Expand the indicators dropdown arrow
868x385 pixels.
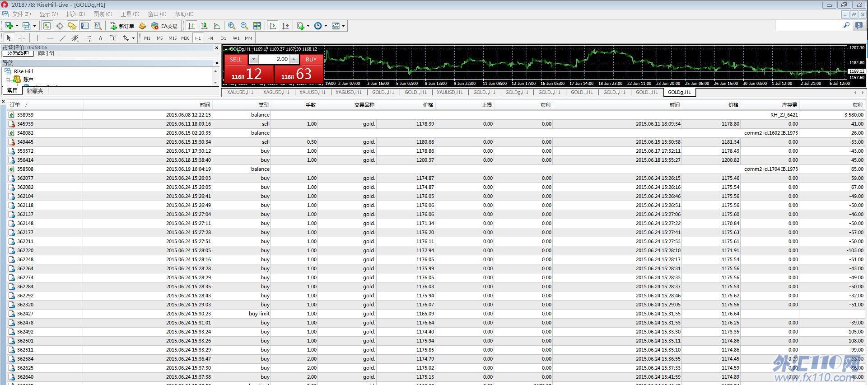308,26
